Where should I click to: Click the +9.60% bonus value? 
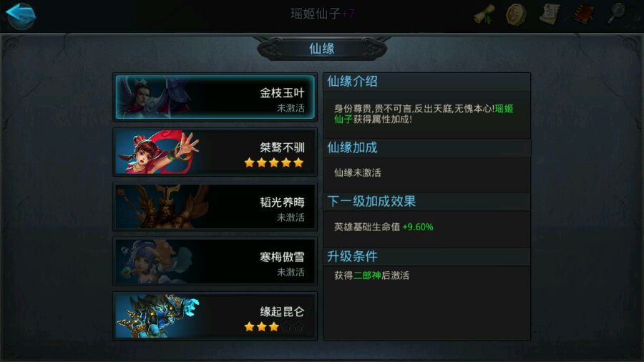coord(418,227)
